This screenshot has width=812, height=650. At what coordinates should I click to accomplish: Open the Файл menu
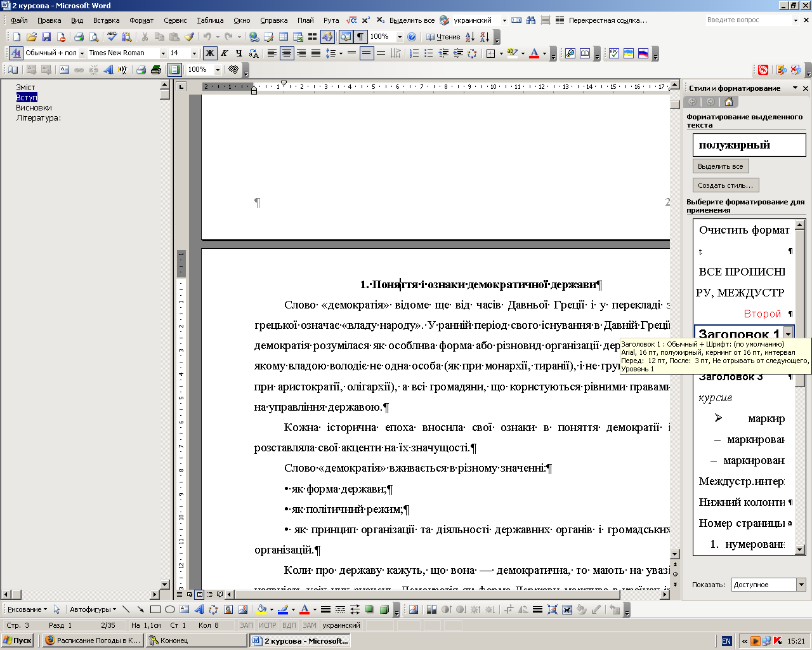[19, 20]
